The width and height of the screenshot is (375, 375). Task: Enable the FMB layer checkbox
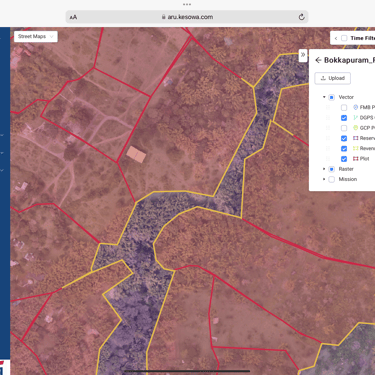tap(344, 108)
